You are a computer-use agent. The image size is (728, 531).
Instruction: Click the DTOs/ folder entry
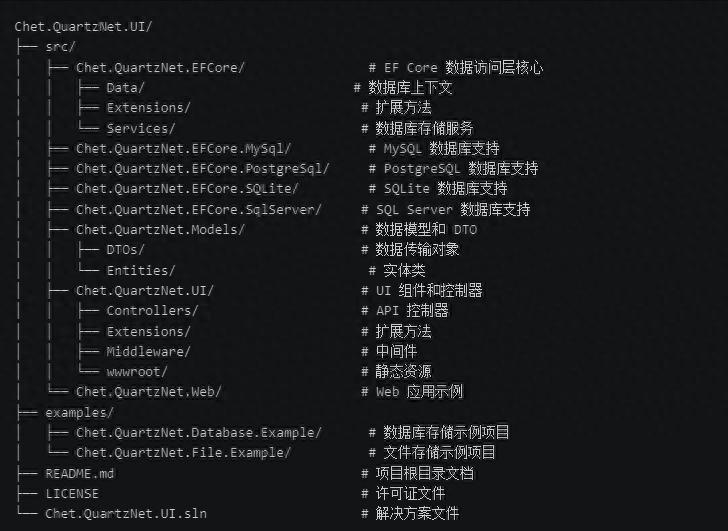(125, 250)
